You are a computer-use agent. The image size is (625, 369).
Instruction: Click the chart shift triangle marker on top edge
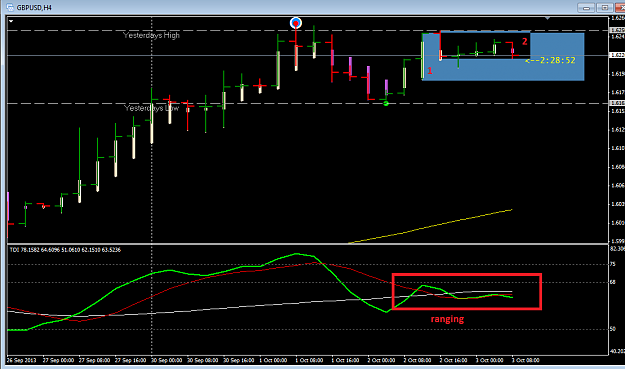[x=547, y=18]
